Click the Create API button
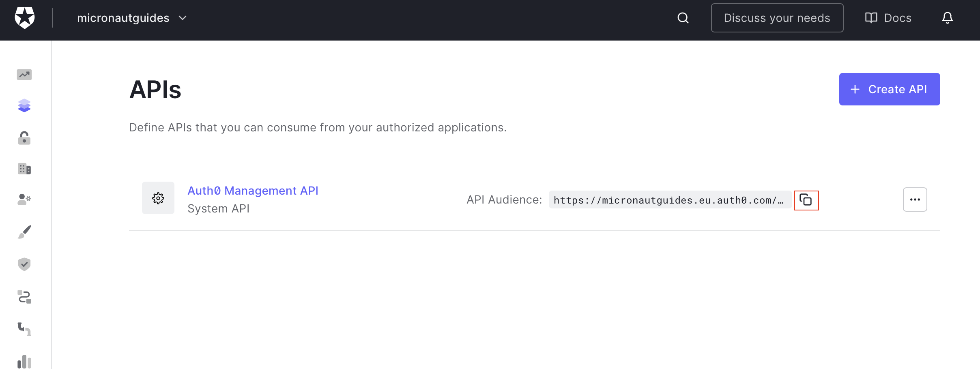This screenshot has height=369, width=980. (890, 89)
